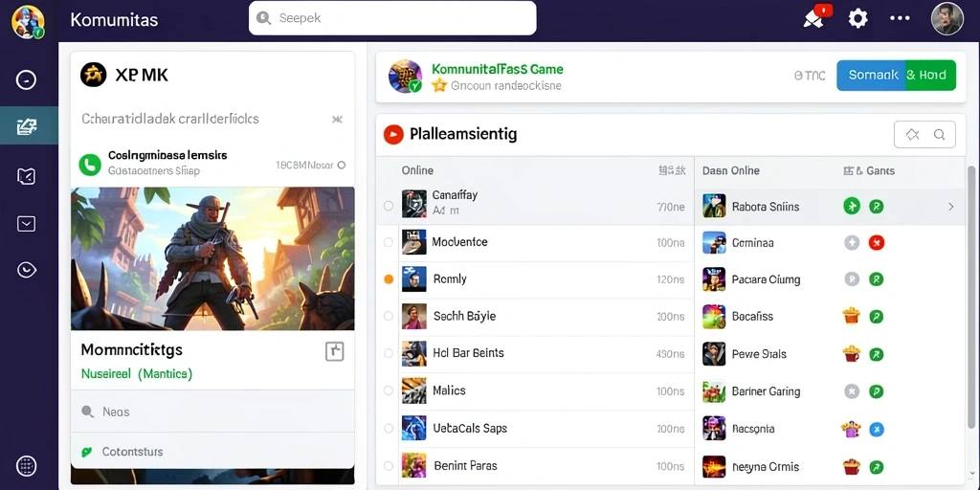Click the Somank button
Image resolution: width=980 pixels, height=490 pixels.
[x=871, y=75]
